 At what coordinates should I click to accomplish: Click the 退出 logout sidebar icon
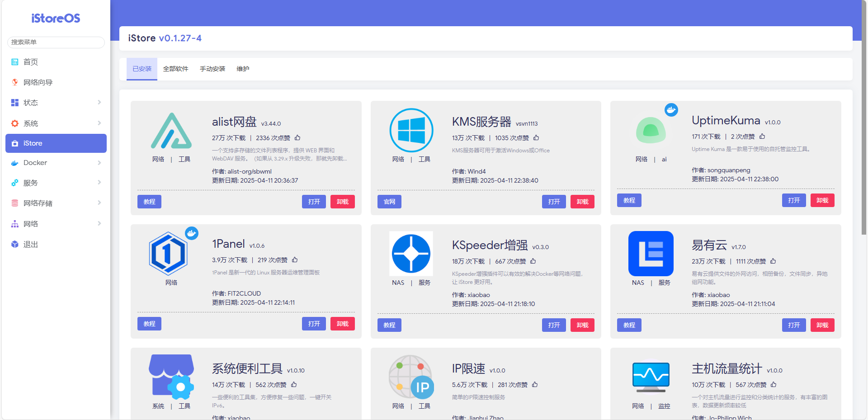click(x=15, y=244)
